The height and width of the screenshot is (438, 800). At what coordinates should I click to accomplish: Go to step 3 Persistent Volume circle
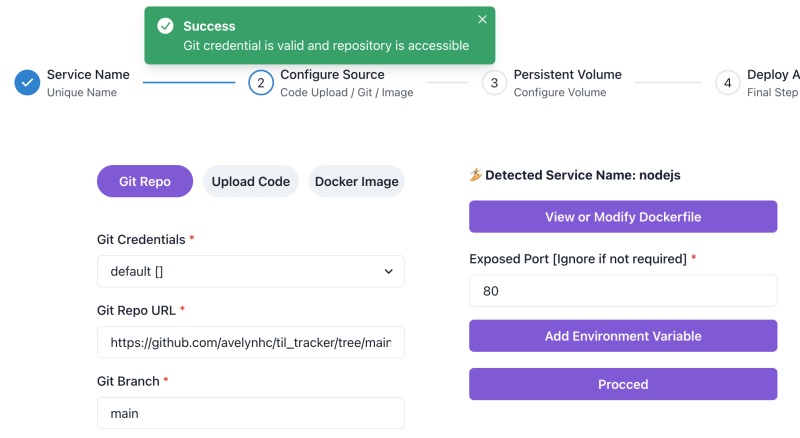tap(494, 83)
